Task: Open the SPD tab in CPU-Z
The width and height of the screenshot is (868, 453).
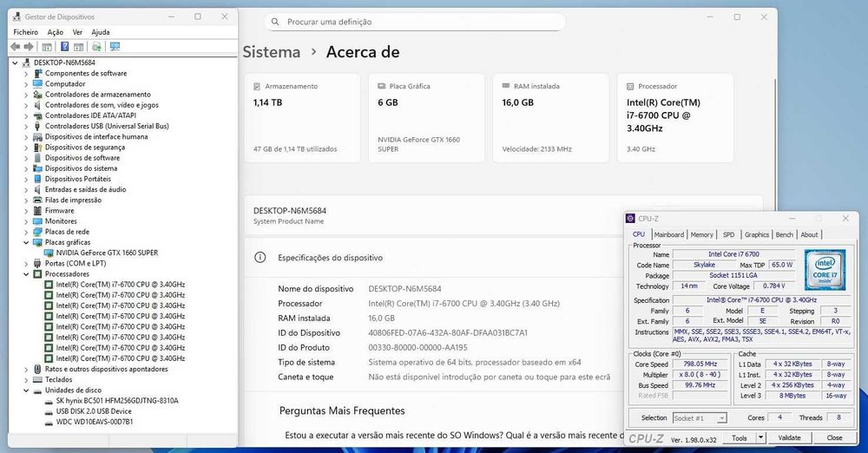Action: coord(728,234)
